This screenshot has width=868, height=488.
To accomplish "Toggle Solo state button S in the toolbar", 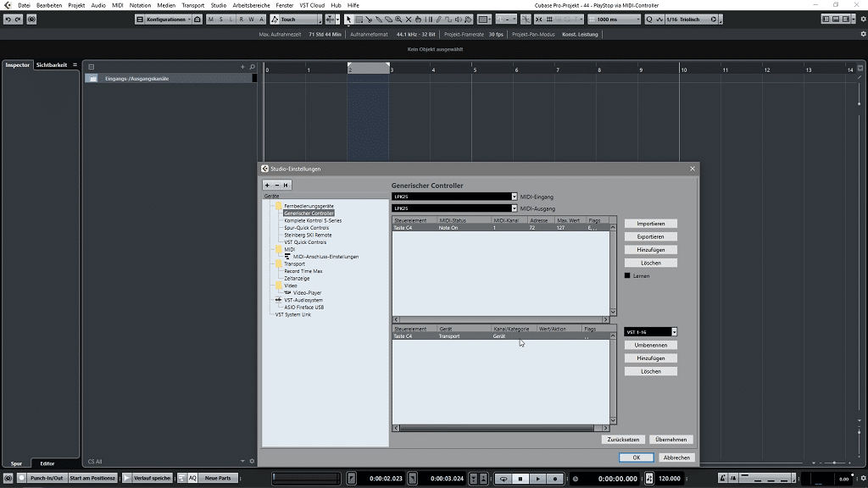I will coord(221,19).
